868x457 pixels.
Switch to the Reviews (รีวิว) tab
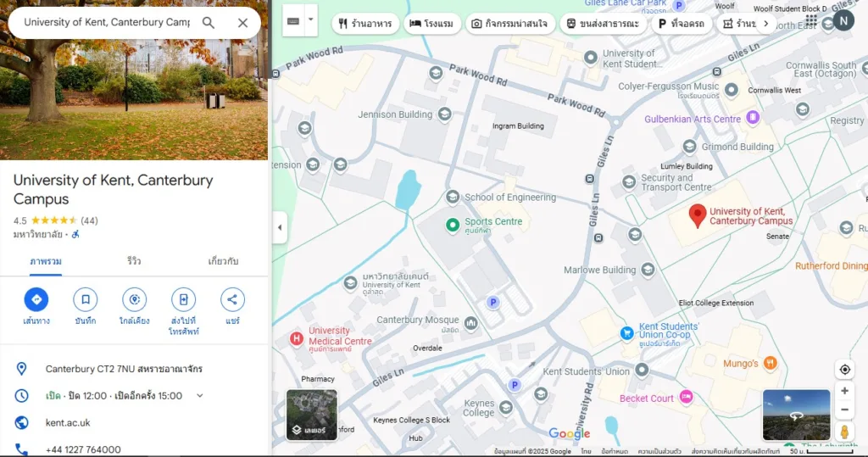(134, 261)
